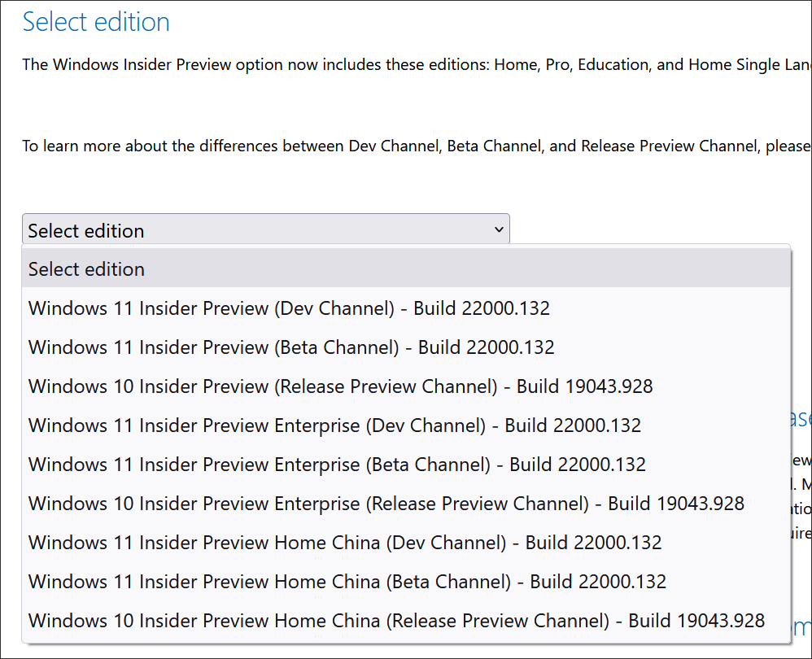Screen dimensions: 812x659
Task: Pick Windows 11 Insider Preview Enterprise (Dev Channel)
Action: 406,426
